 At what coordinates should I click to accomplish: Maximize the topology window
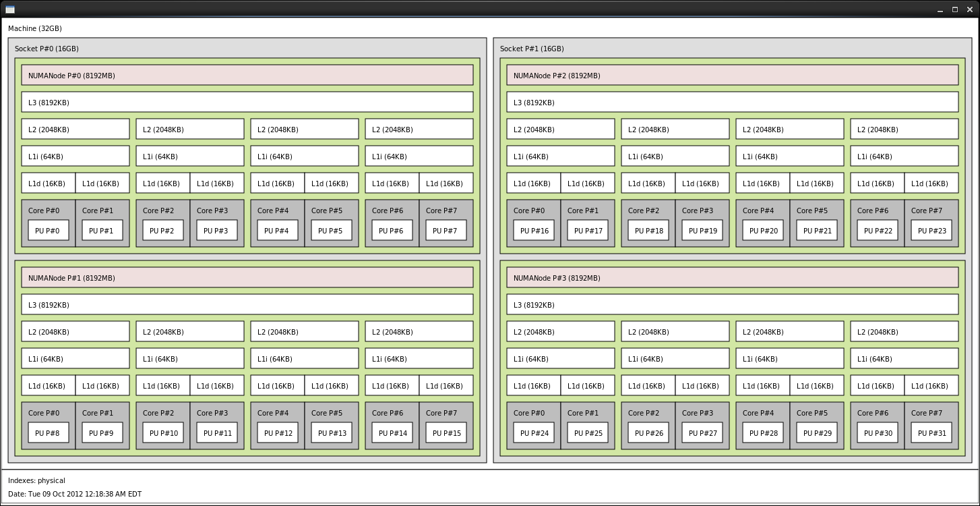(x=955, y=9)
